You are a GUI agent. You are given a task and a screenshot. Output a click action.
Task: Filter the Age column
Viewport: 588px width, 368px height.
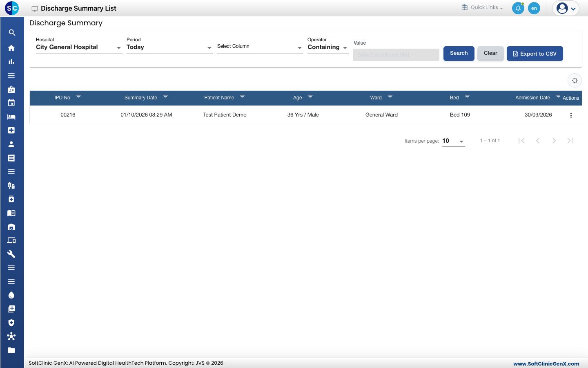coord(310,97)
